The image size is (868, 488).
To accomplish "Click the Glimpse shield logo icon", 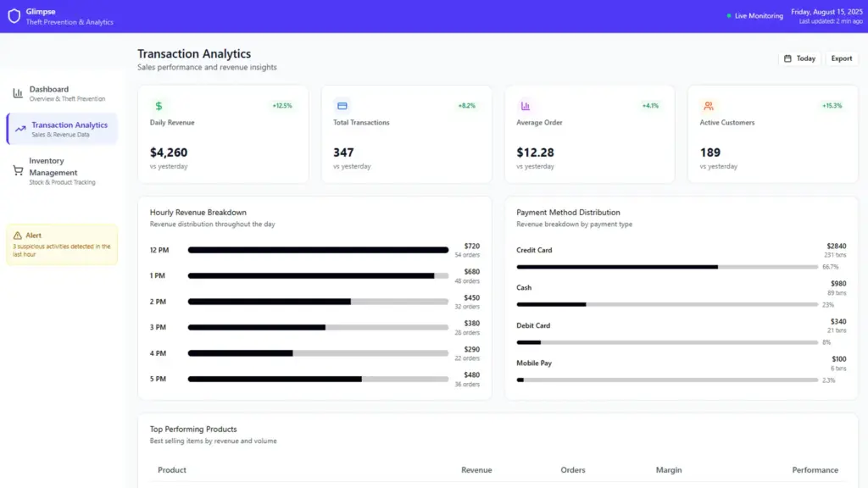I will tap(14, 16).
